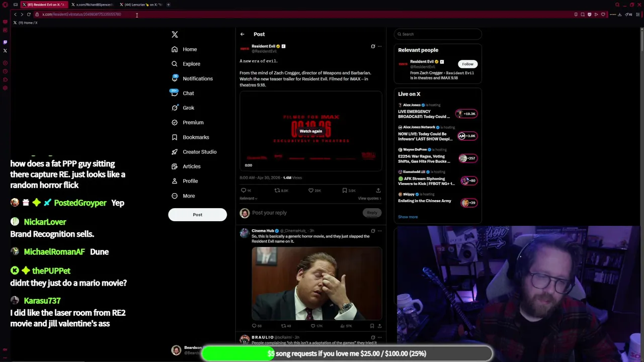Click Show more under Live on X
Image resolution: width=644 pixels, height=362 pixels.
(x=408, y=217)
